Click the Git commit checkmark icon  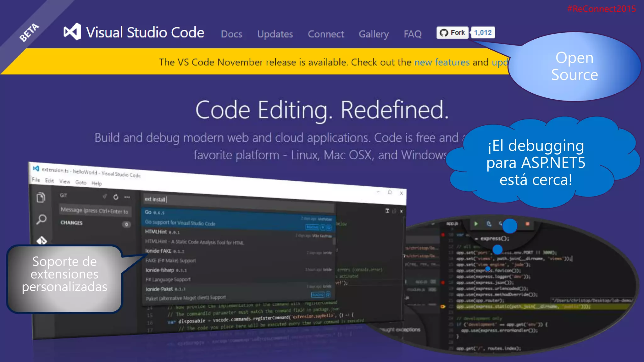(x=105, y=196)
